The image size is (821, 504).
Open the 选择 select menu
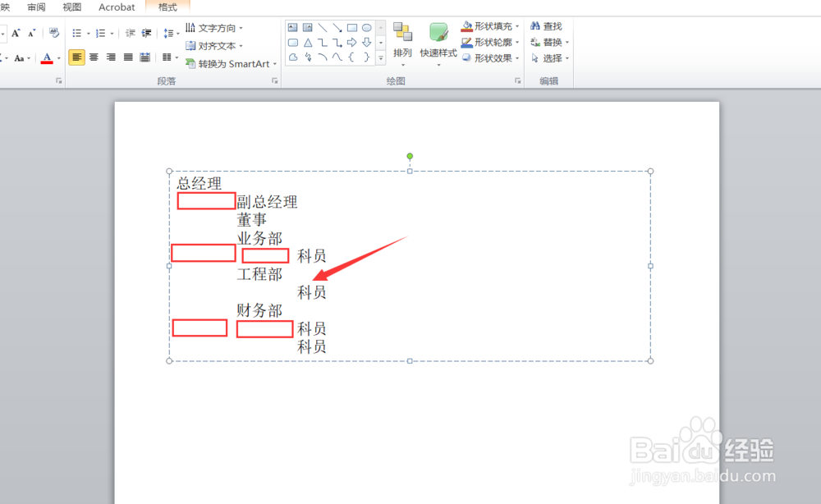point(549,58)
